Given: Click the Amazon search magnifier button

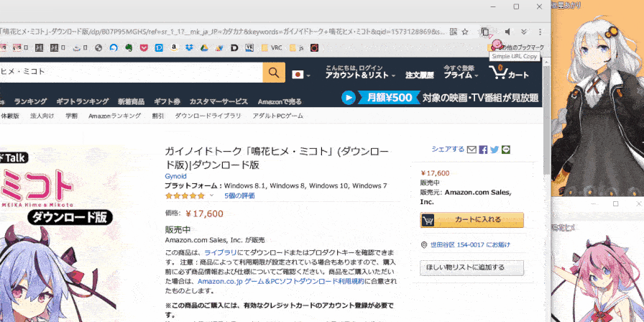Looking at the screenshot, I should click(x=274, y=73).
